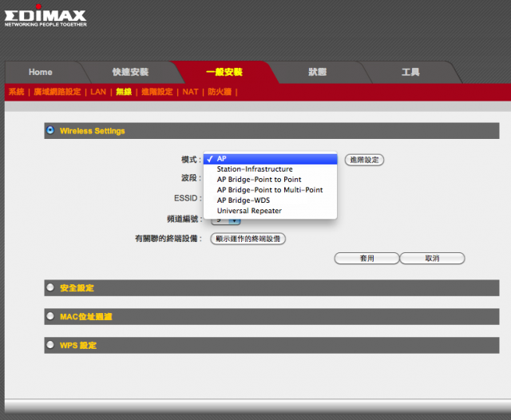511x420 pixels.
Task: Click the MAC位址過濾 section title
Action: pos(86,317)
